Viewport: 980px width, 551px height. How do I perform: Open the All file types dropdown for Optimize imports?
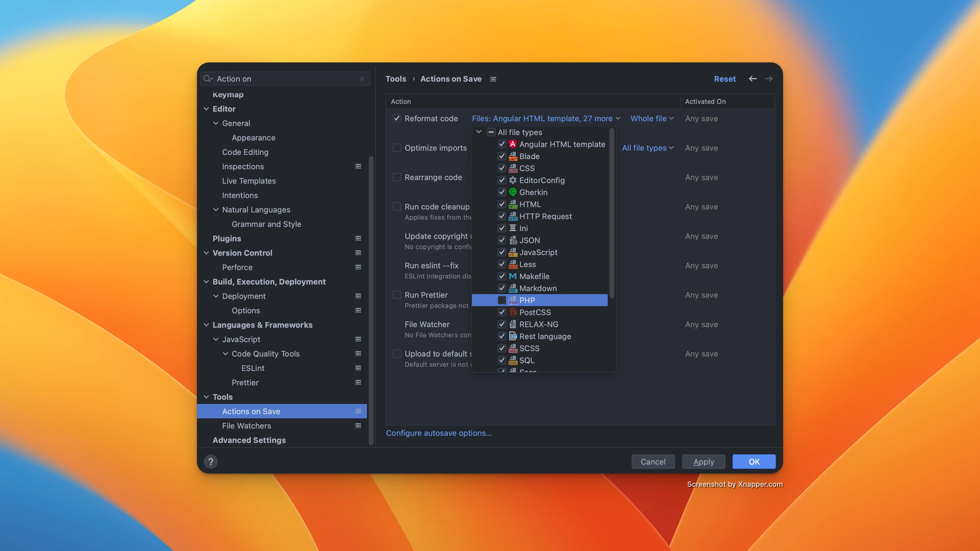point(648,148)
